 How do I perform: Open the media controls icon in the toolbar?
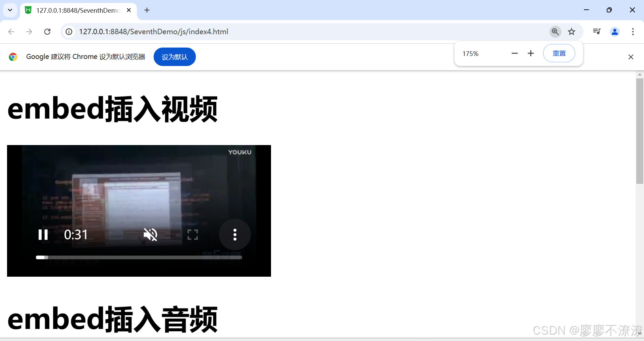pos(597,31)
